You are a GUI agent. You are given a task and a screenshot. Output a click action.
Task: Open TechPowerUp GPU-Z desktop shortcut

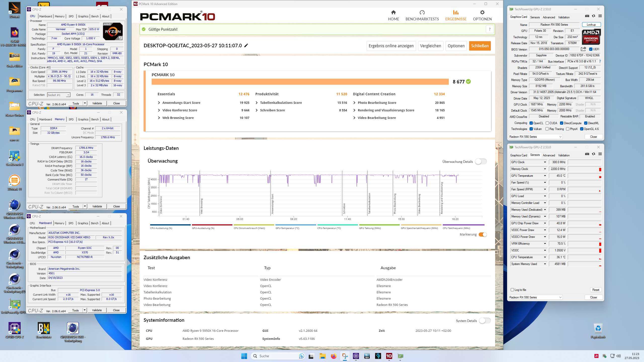14,306
